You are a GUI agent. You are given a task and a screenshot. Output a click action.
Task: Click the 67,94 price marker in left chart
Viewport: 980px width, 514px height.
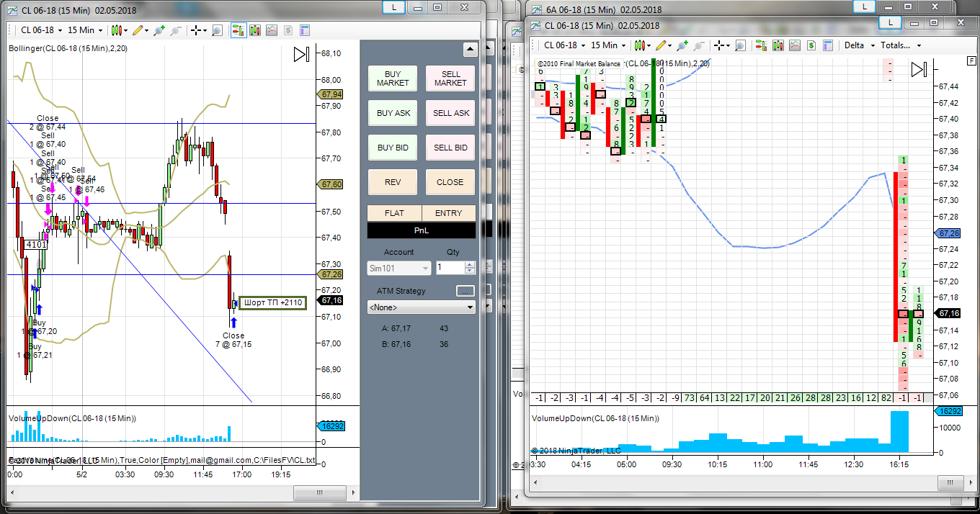point(331,94)
